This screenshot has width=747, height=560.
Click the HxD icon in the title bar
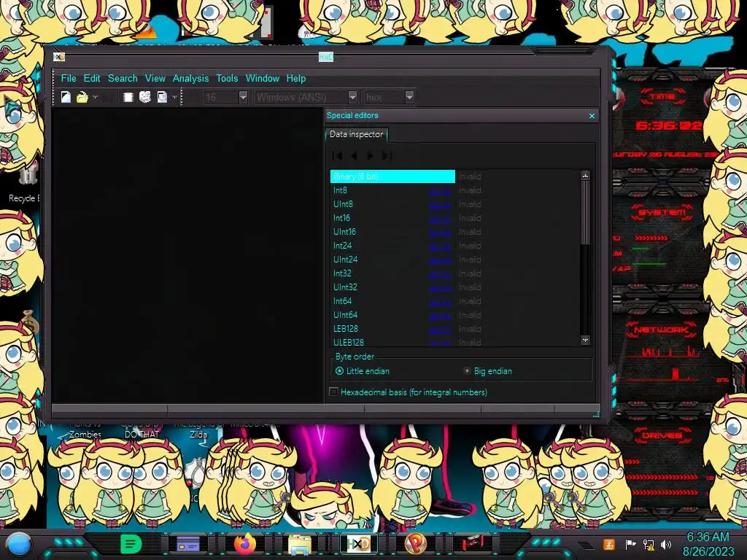tap(59, 57)
